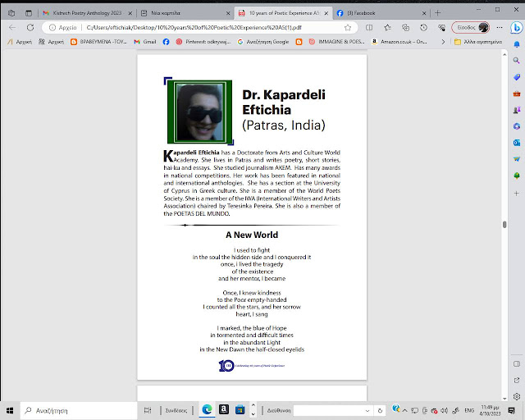Open the Collections icon
This screenshot has width=525, height=420.
coord(405,27)
